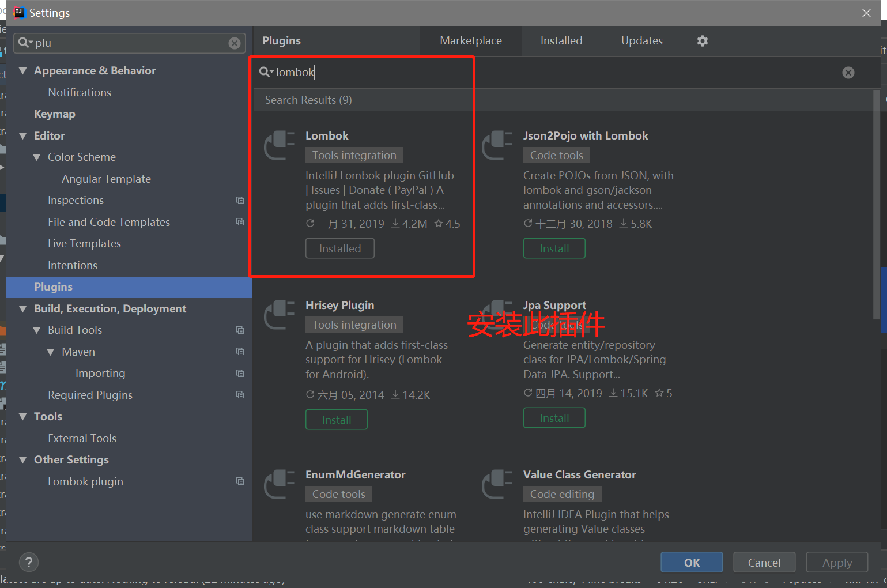Screen dimensions: 887x588
Task: Collapse the Appearance & Behavior section
Action: pyautogui.click(x=23, y=71)
